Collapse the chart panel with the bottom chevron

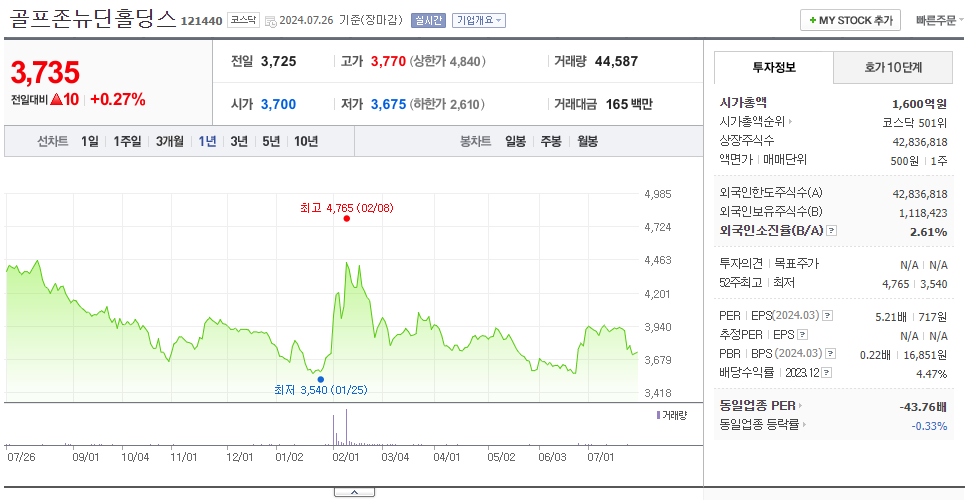tap(354, 492)
